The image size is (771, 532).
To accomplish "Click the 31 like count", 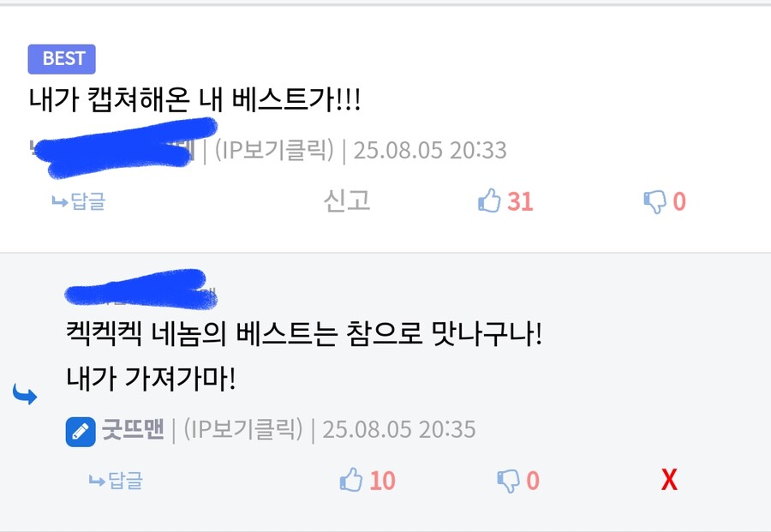I will 520,201.
